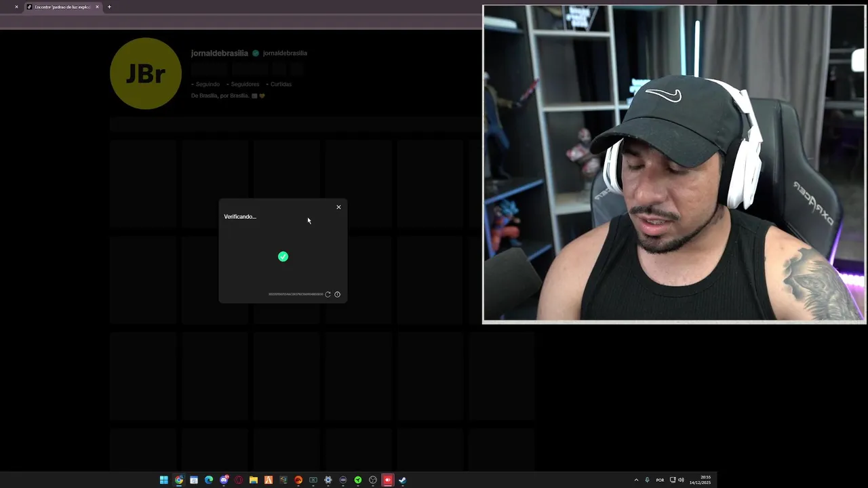The image size is (868, 488).
Task: Click the Curtidas count
Action: [279, 84]
